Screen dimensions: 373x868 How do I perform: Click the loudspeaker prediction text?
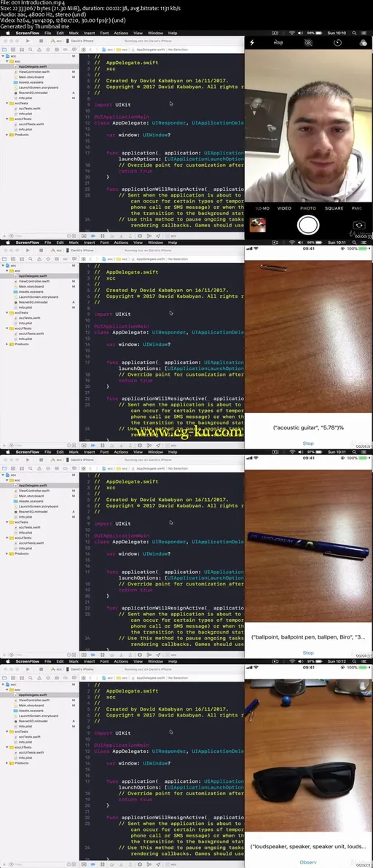coord(308,847)
